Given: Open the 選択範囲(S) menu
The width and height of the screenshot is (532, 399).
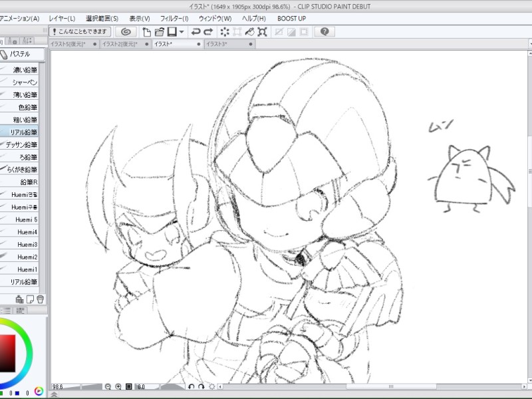Looking at the screenshot, I should click(x=102, y=19).
